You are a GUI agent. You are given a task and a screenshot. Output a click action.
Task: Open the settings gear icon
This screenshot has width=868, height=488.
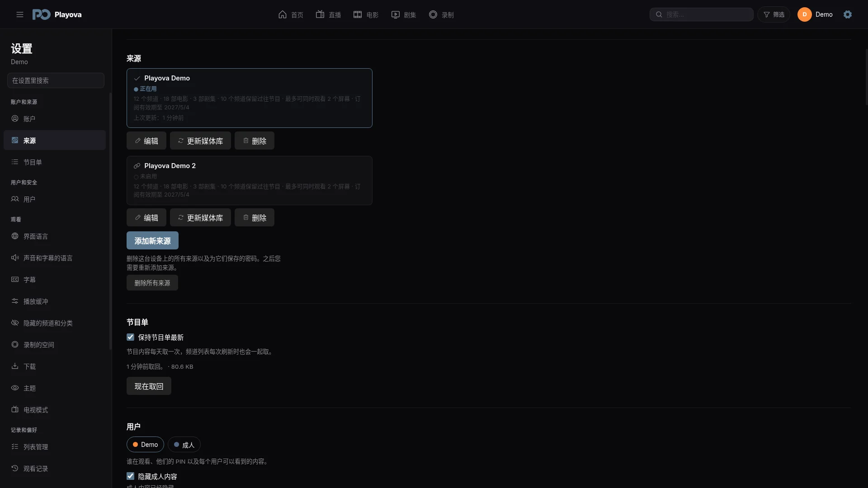pos(848,14)
